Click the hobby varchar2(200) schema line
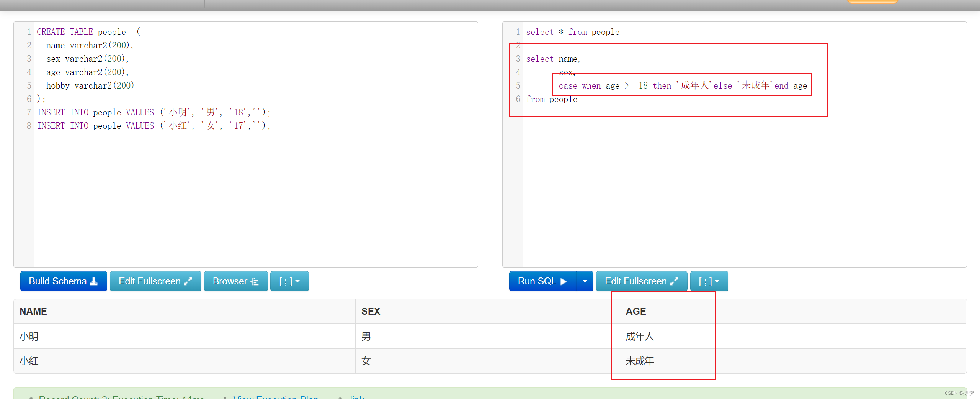Viewport: 980px width, 399px height. pyautogui.click(x=90, y=85)
